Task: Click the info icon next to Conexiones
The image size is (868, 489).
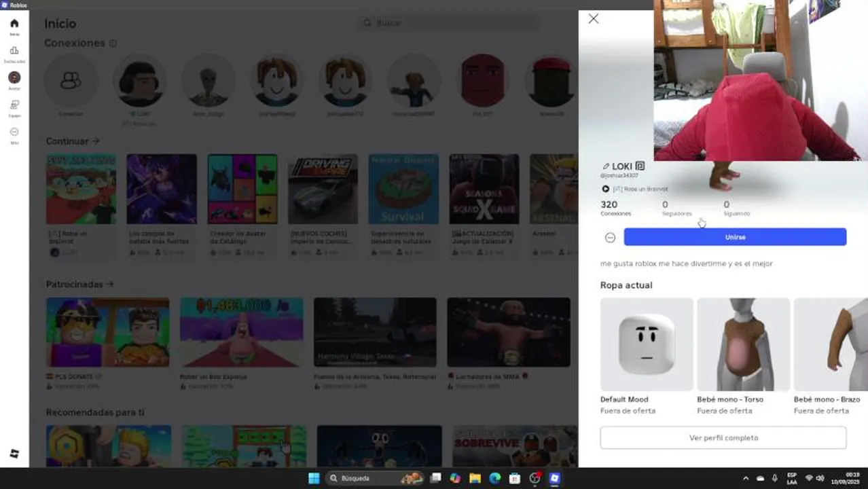Action: 113,43
